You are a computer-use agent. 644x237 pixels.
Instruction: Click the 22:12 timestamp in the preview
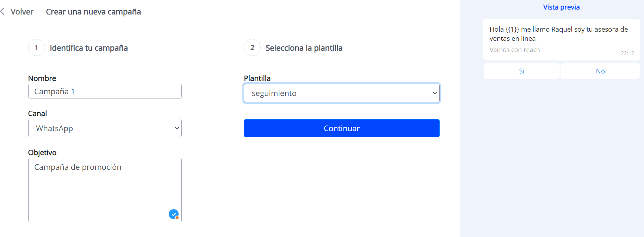(628, 53)
